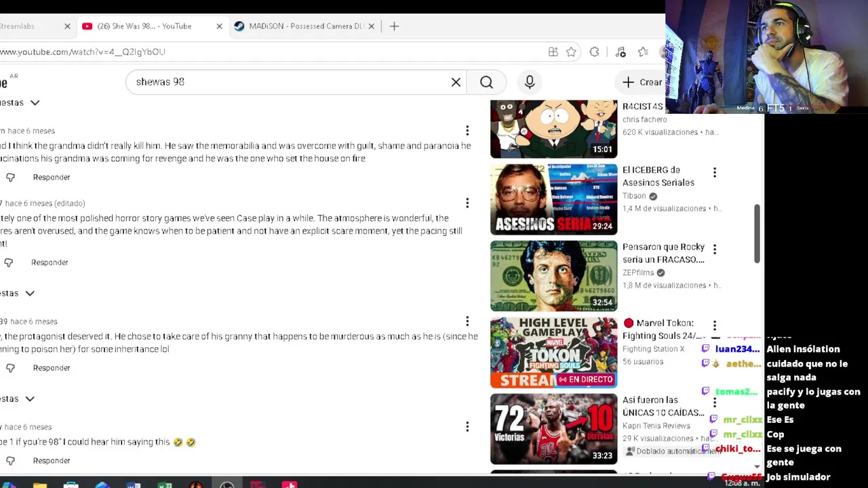The width and height of the screenshot is (868, 488).
Task: Expand replies under the protagonist deserved it comment
Action: (x=18, y=399)
